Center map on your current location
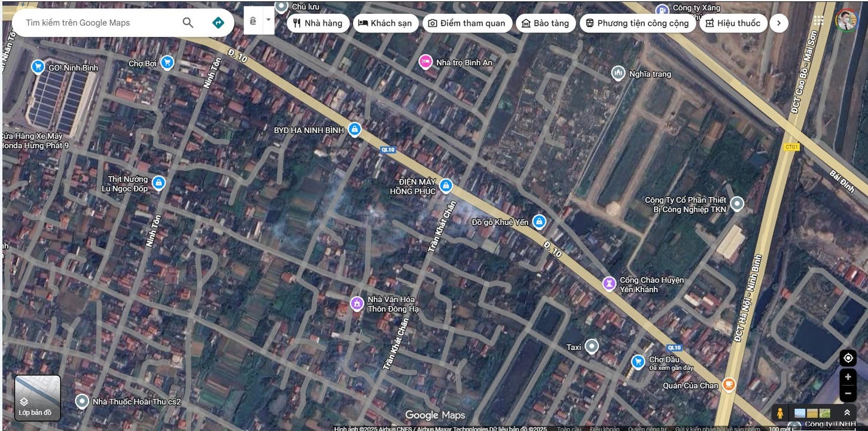This screenshot has width=868, height=431. [848, 358]
